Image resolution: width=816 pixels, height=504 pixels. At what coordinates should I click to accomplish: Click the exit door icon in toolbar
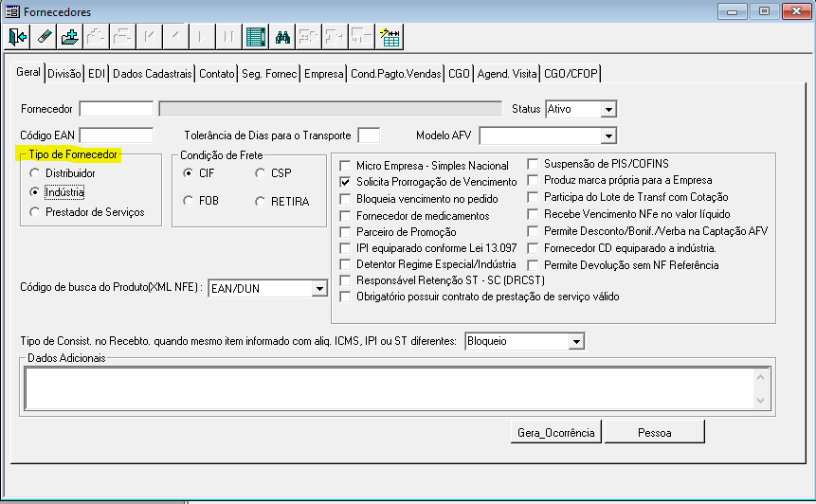(x=17, y=37)
